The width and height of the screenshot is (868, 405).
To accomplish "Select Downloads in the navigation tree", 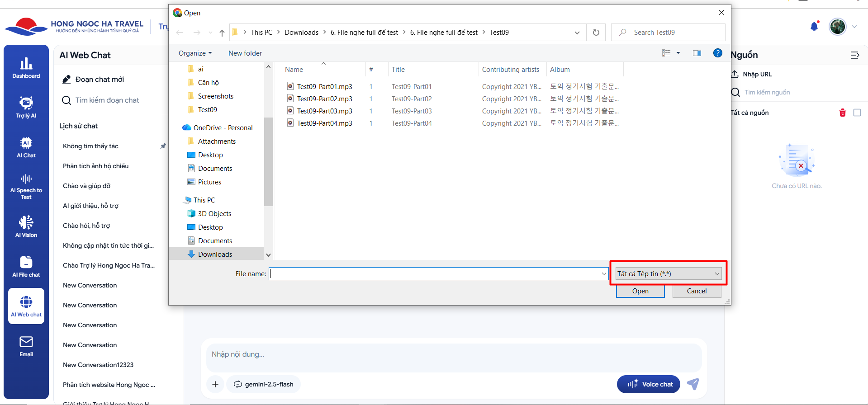I will pyautogui.click(x=215, y=254).
